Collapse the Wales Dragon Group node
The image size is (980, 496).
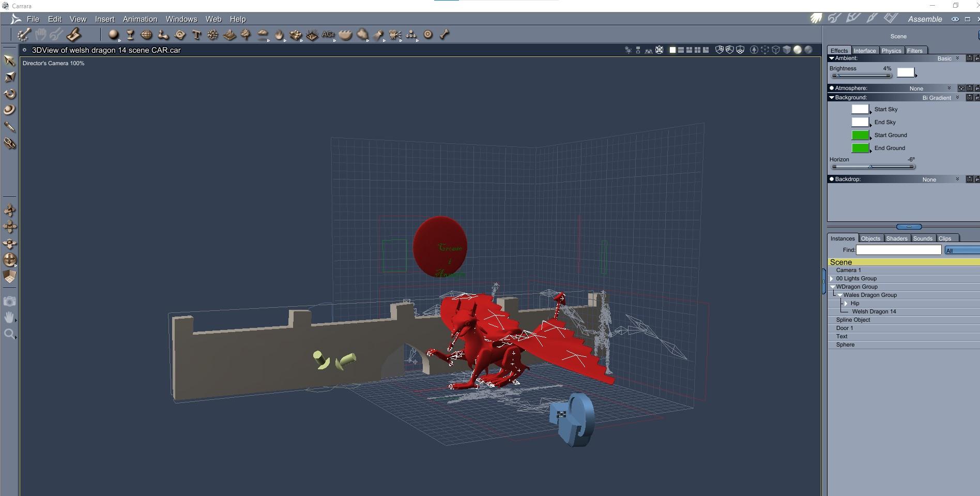point(840,295)
